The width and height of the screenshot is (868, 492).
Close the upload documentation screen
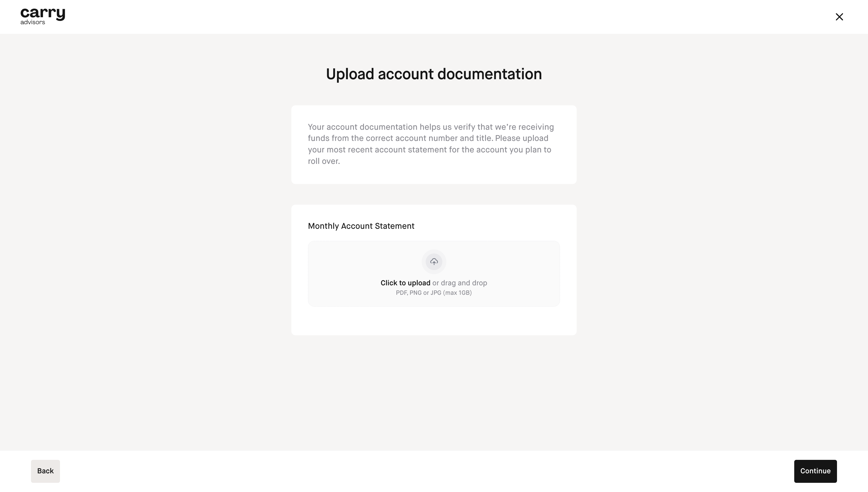coord(839,17)
